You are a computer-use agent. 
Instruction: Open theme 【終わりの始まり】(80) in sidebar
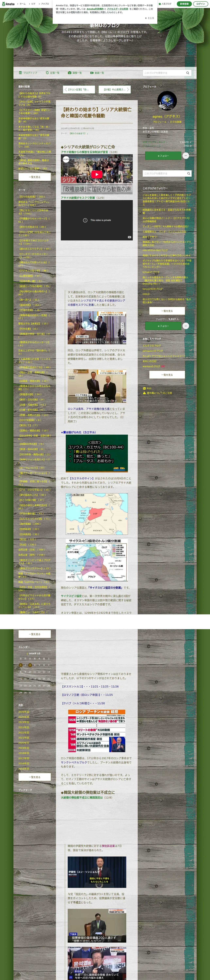point(32,227)
